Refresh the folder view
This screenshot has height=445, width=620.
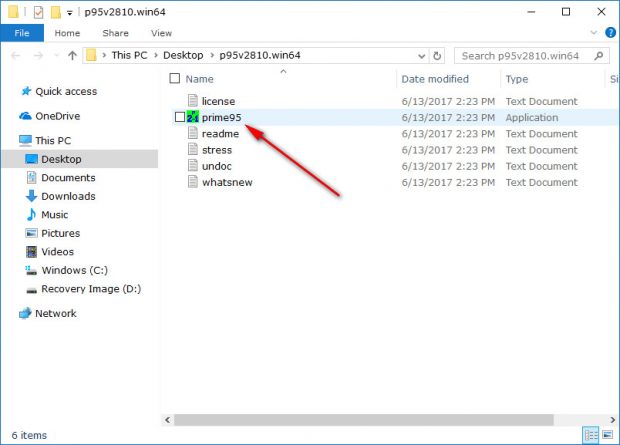click(437, 56)
